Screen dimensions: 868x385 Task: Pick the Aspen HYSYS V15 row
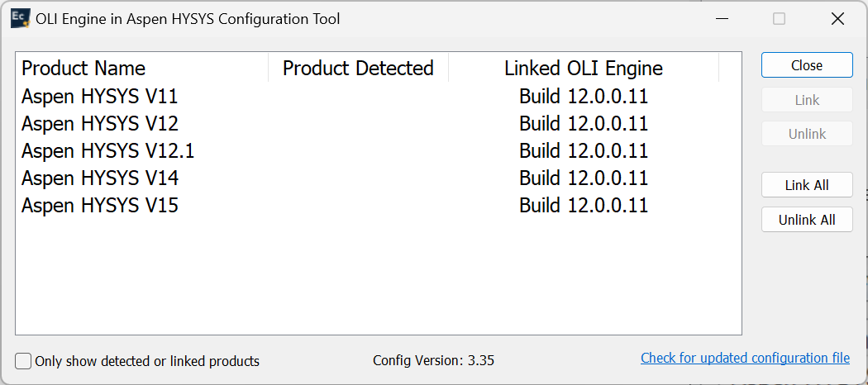(100, 206)
